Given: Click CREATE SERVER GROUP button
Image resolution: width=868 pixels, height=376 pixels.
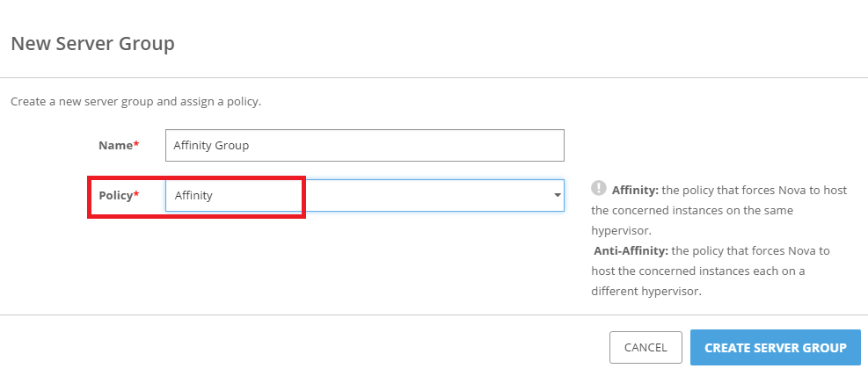Looking at the screenshot, I should 775,348.
